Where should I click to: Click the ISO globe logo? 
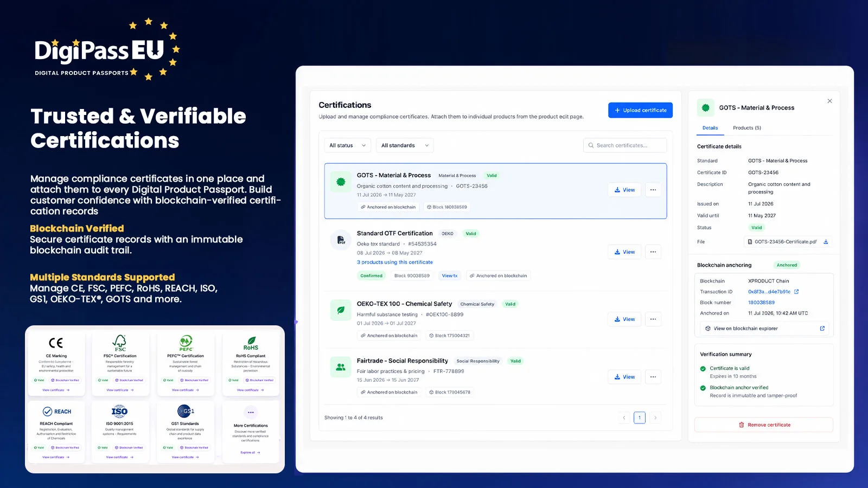pyautogui.click(x=120, y=411)
